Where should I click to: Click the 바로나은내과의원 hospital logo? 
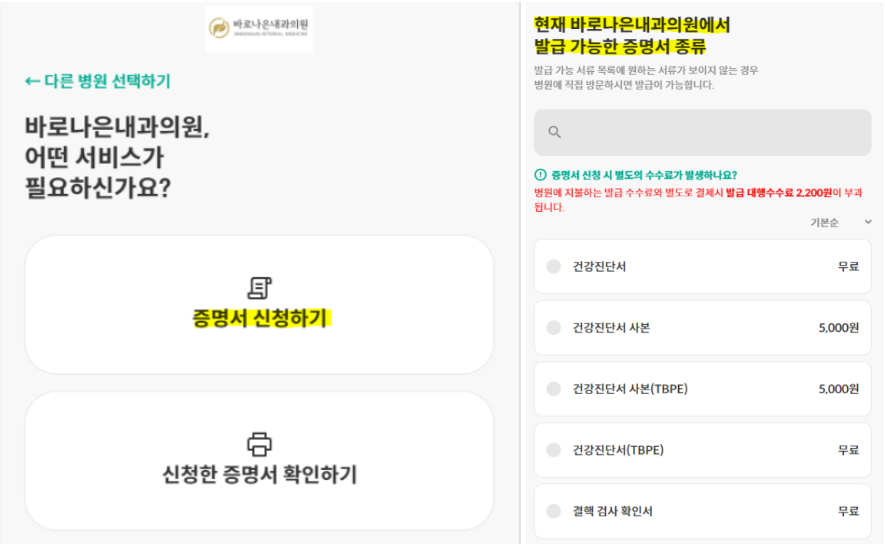tap(259, 29)
